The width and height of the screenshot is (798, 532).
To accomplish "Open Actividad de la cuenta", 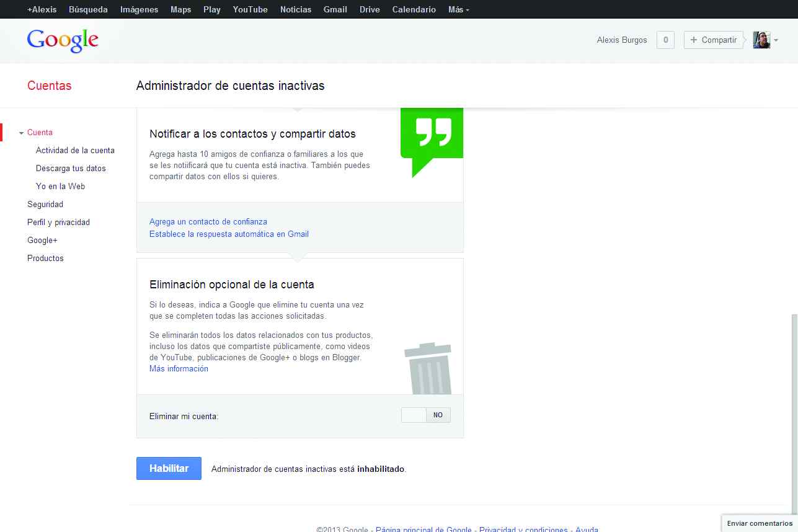I will click(75, 151).
